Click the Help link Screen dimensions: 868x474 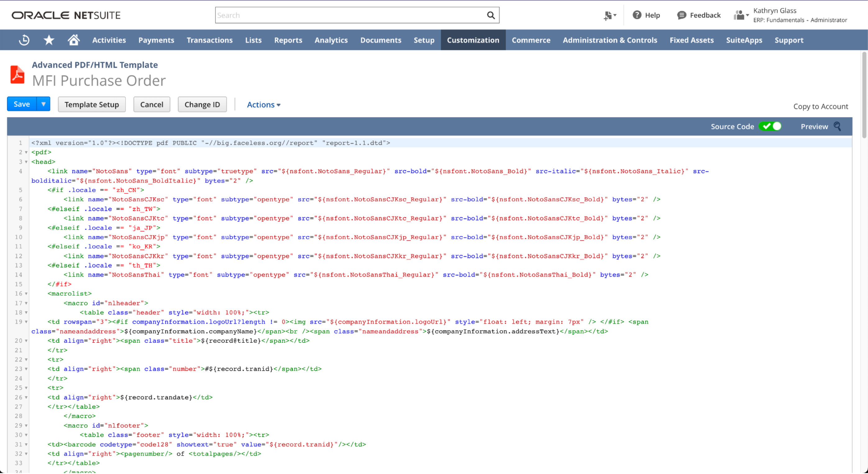pyautogui.click(x=652, y=15)
